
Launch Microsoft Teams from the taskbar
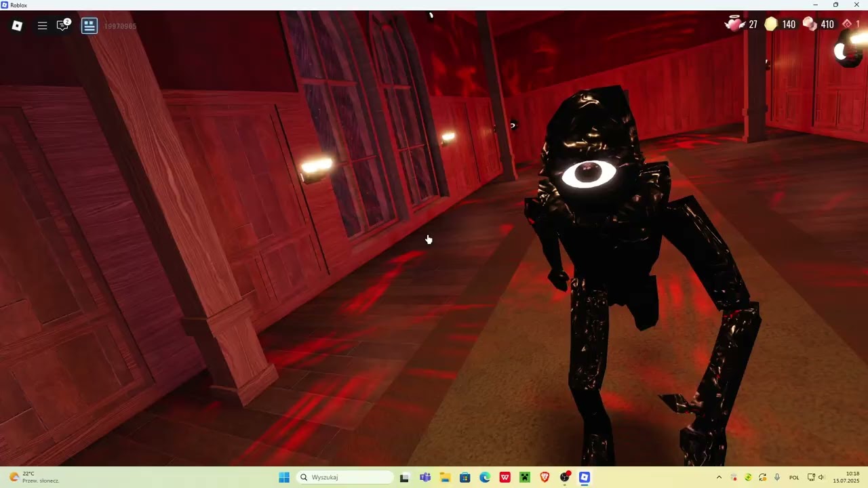click(x=425, y=477)
